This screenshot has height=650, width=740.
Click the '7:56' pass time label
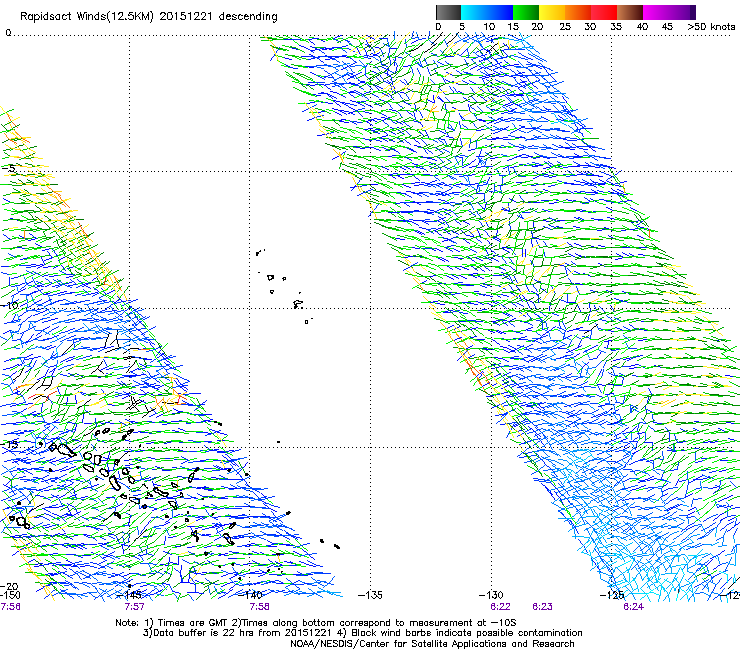(x=10, y=607)
